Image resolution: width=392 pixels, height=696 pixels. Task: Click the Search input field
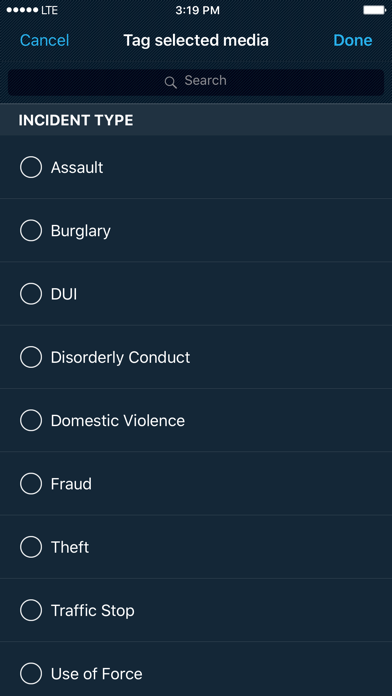click(x=196, y=82)
